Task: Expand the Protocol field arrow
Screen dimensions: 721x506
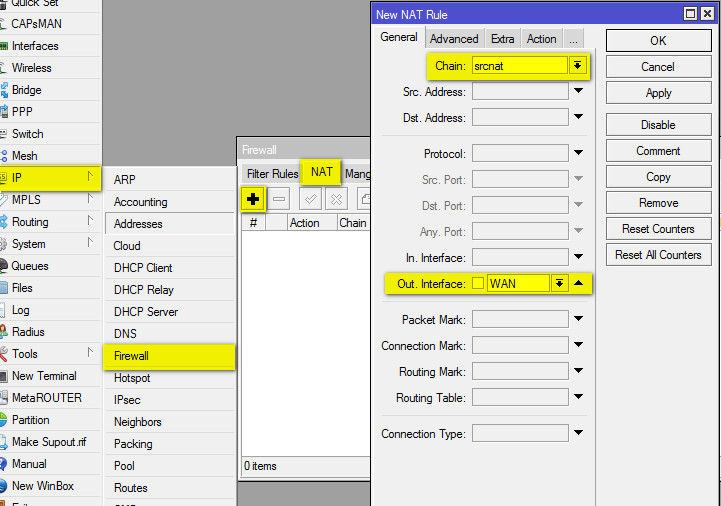Action: point(578,153)
